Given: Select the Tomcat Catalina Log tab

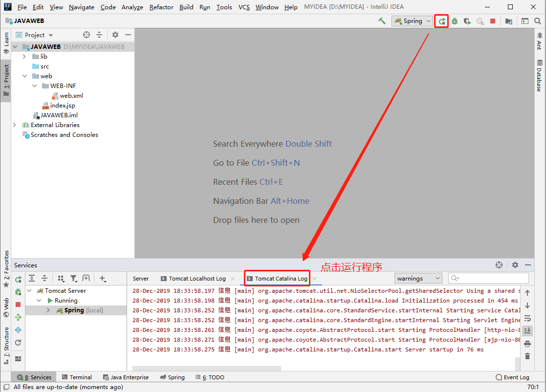Looking at the screenshot, I should (277, 279).
